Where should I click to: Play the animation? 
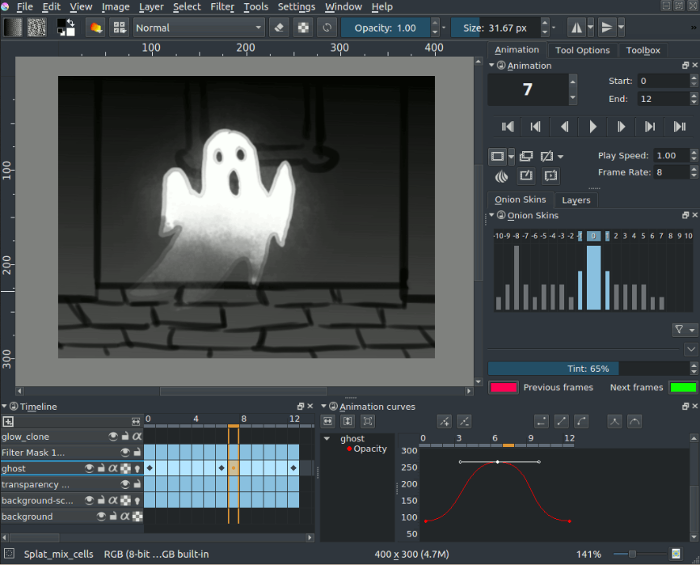tap(593, 126)
